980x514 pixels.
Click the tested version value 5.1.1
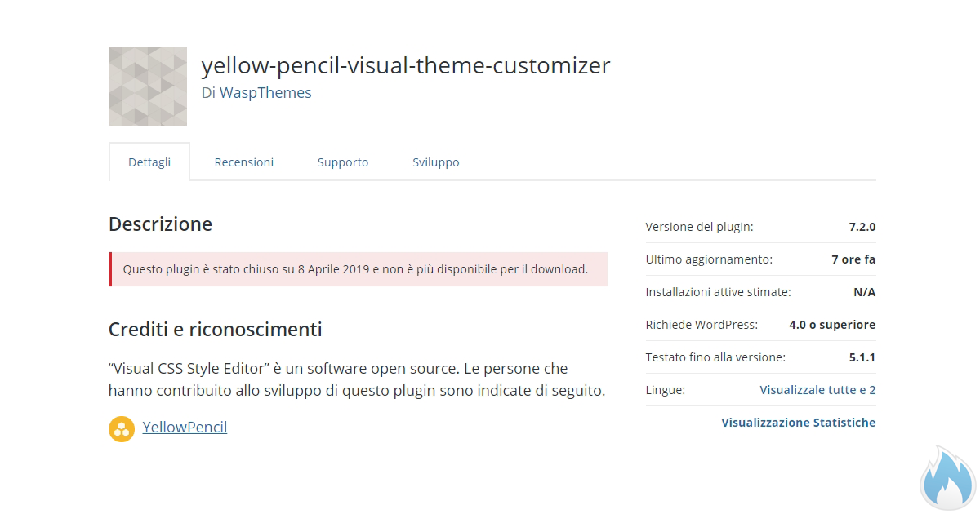(862, 357)
